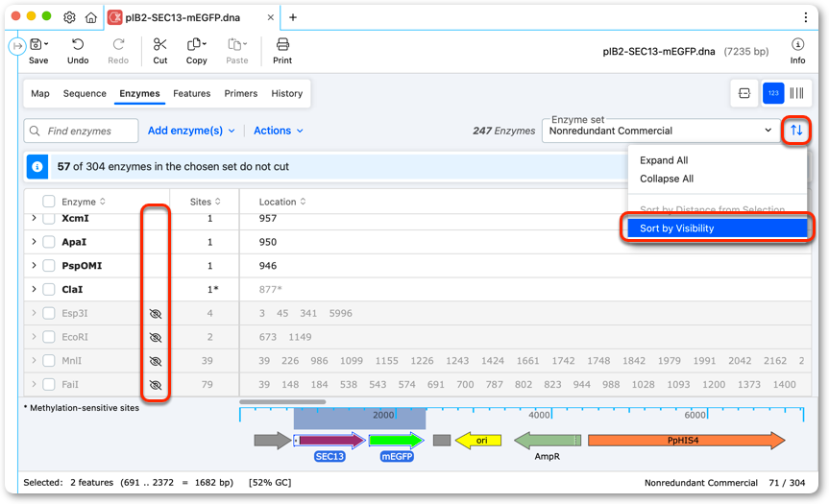Check the XcmI checkbox
This screenshot has height=504, width=829.
49,218
